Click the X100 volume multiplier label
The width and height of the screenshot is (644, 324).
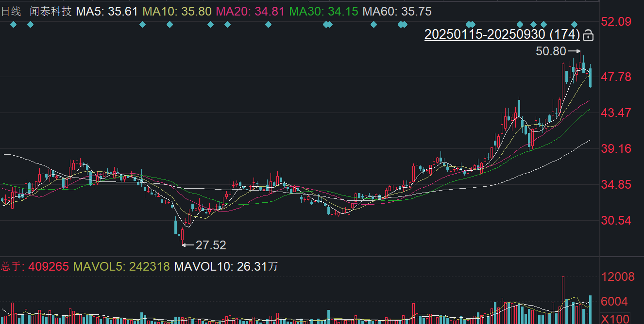point(616,319)
